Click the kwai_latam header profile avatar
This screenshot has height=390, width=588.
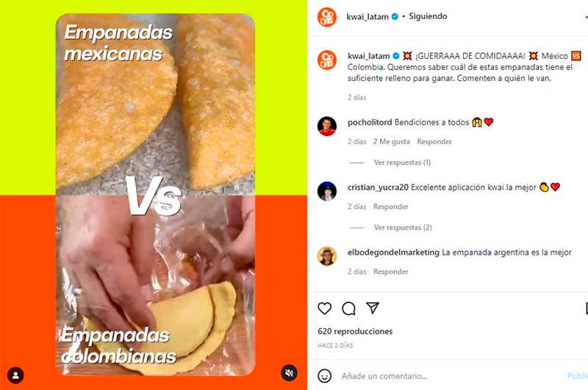coord(326,17)
